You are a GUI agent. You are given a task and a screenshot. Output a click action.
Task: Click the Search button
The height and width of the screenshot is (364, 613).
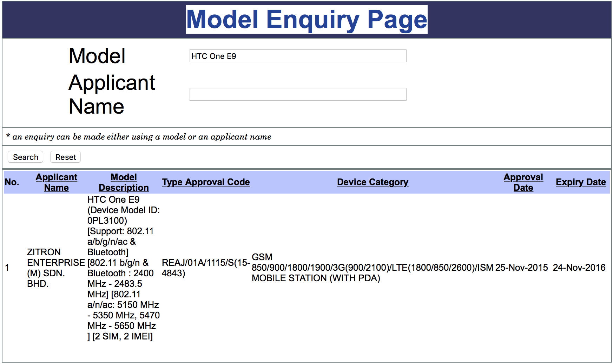coord(25,157)
